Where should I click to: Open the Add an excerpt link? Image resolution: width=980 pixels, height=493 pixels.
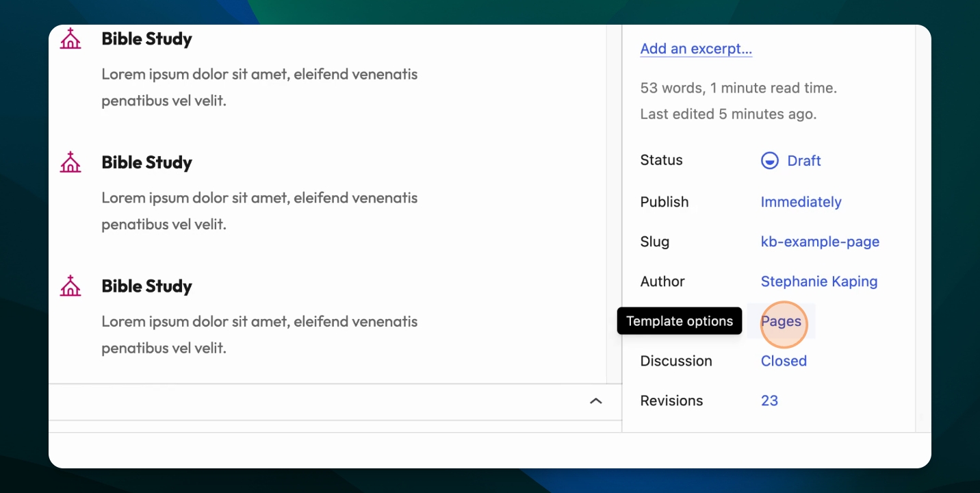pos(696,49)
